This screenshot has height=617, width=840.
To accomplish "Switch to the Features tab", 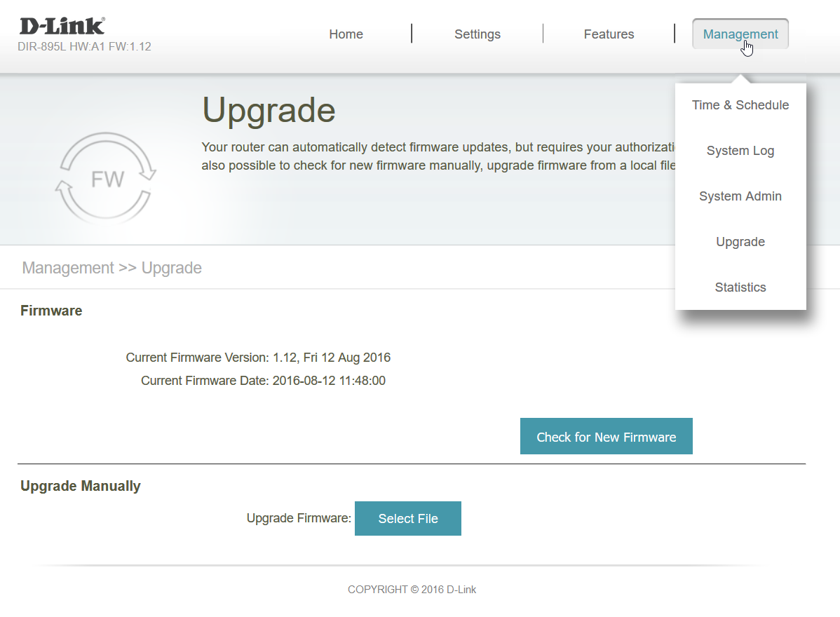I will click(x=609, y=34).
